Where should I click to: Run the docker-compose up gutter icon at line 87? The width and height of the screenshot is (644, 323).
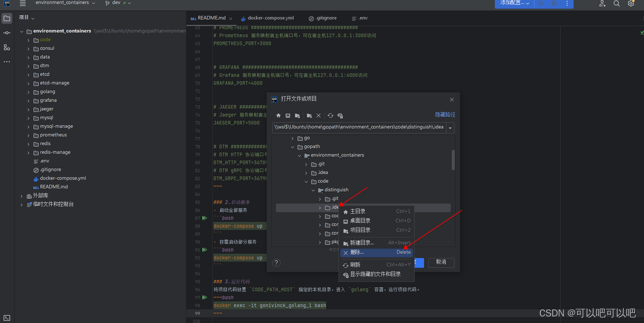tap(204, 218)
